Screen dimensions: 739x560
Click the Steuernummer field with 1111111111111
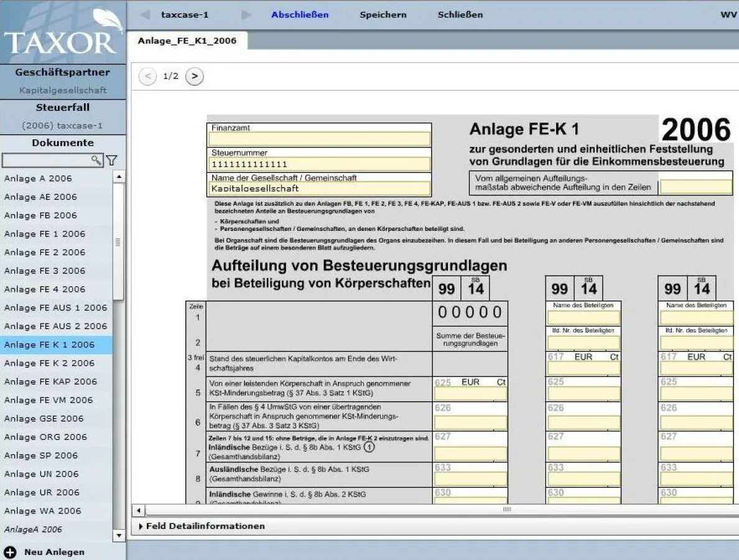tap(319, 164)
